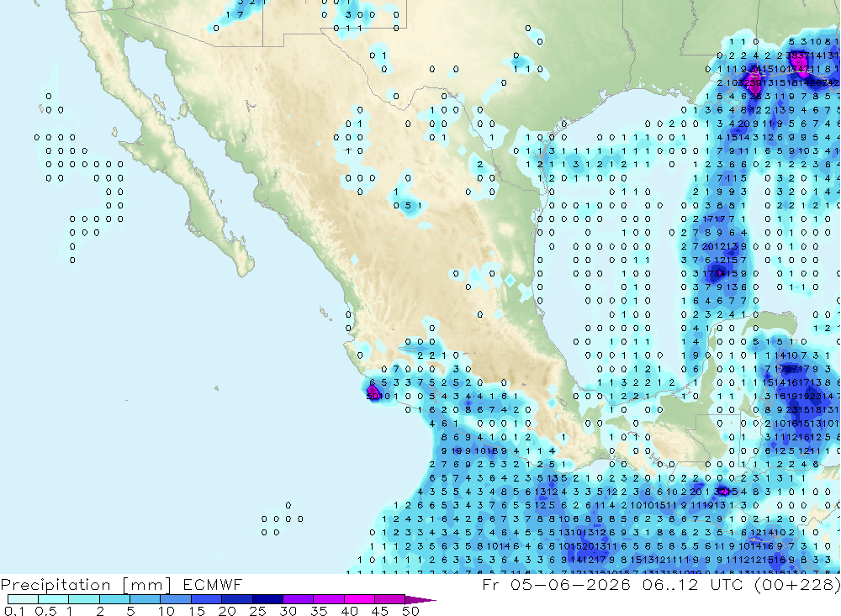Click the legend tick label '50'
Screen dimensions: 841x616
410,611
